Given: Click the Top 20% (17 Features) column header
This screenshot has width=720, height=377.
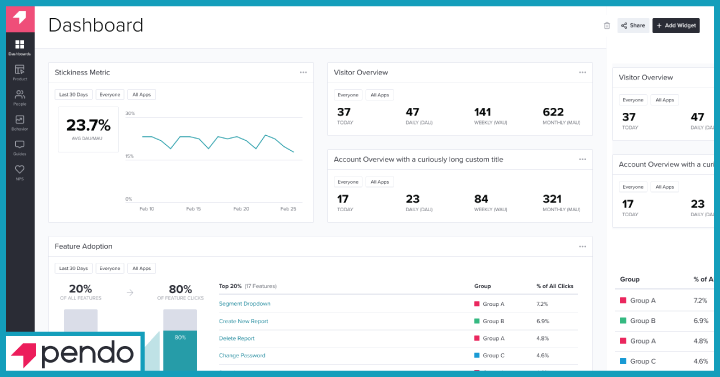Looking at the screenshot, I should (248, 286).
